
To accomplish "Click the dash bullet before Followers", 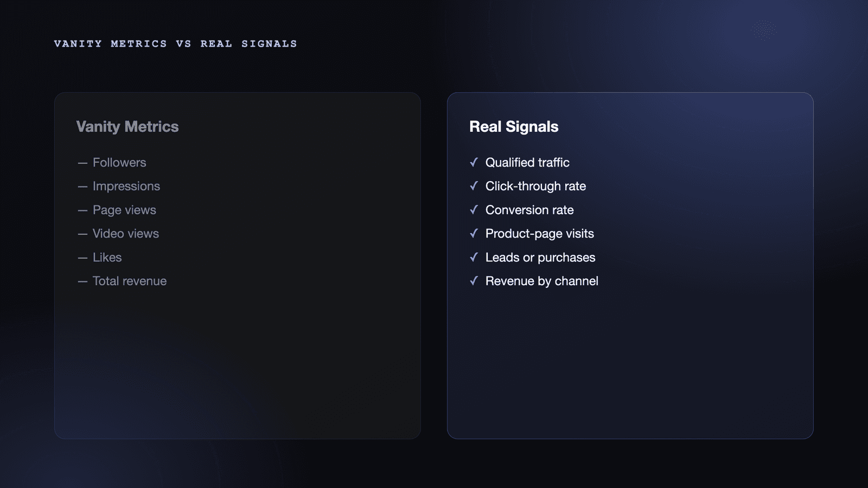I will click(x=82, y=163).
